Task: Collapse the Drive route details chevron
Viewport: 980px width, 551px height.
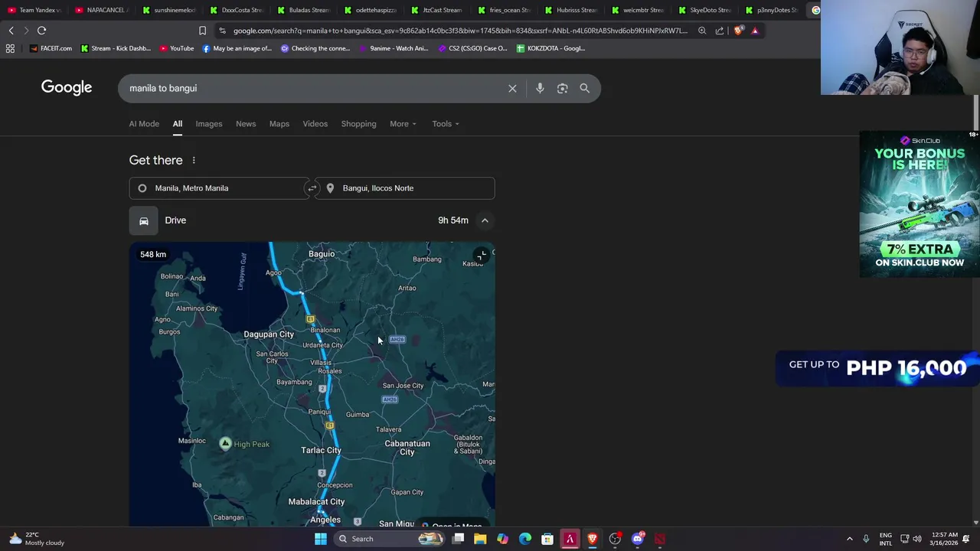Action: [x=485, y=220]
